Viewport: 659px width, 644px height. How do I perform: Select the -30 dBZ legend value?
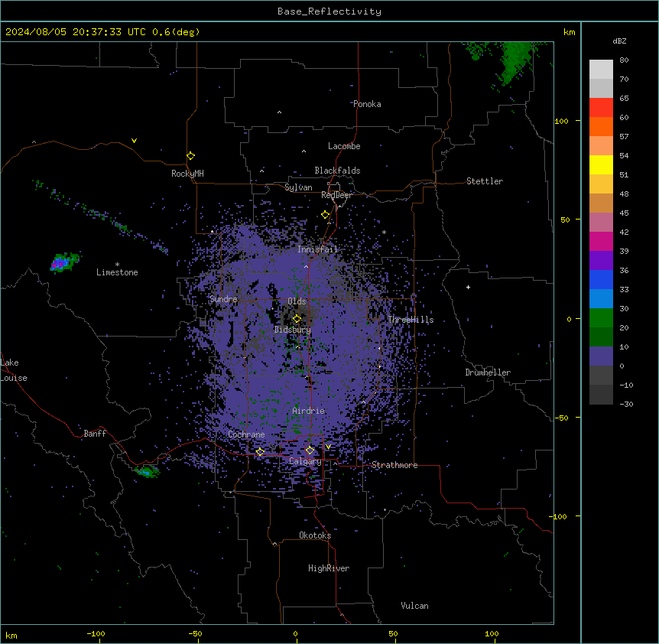[x=626, y=404]
